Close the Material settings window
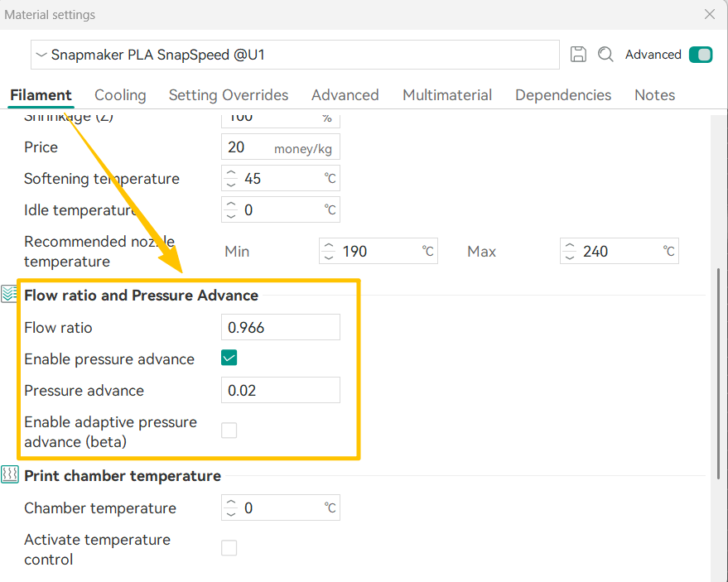728x582 pixels. 709,14
